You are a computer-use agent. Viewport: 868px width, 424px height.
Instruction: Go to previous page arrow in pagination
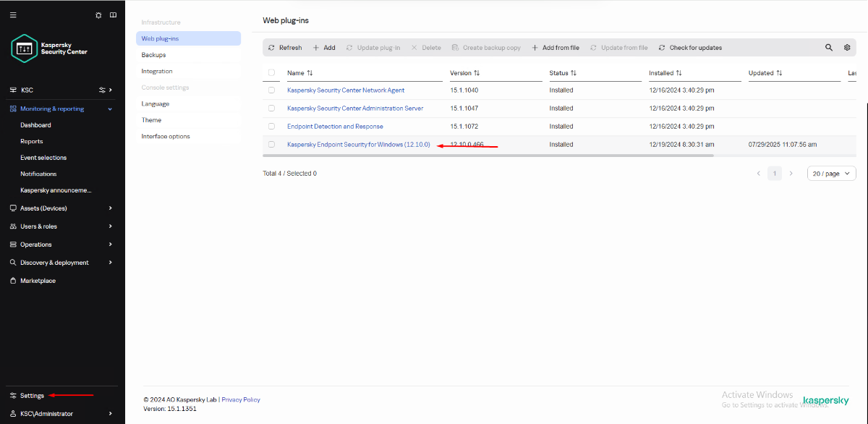(758, 174)
